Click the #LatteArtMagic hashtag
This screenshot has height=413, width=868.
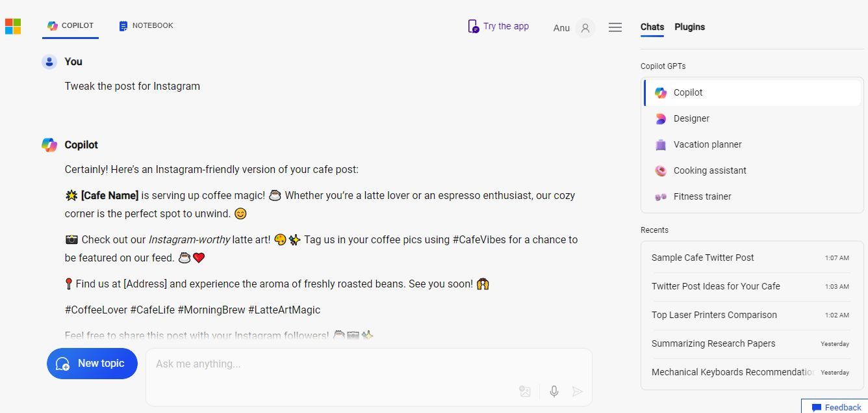click(284, 310)
